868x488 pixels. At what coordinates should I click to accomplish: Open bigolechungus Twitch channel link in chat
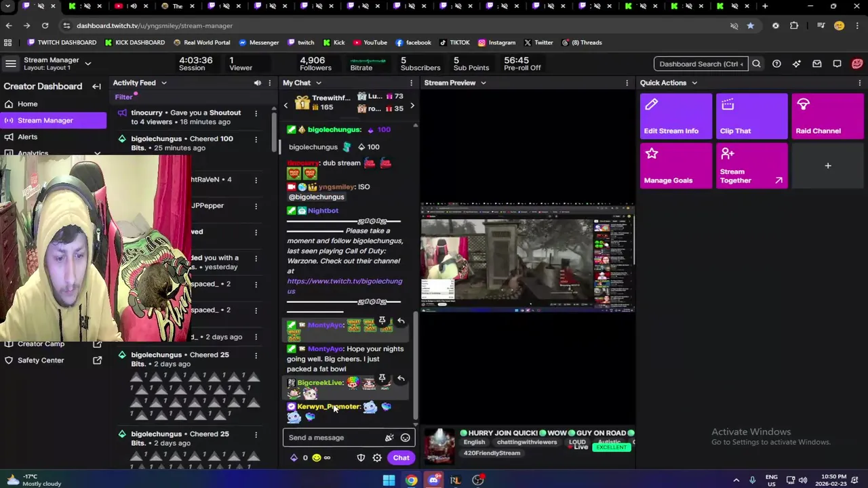pyautogui.click(x=344, y=286)
